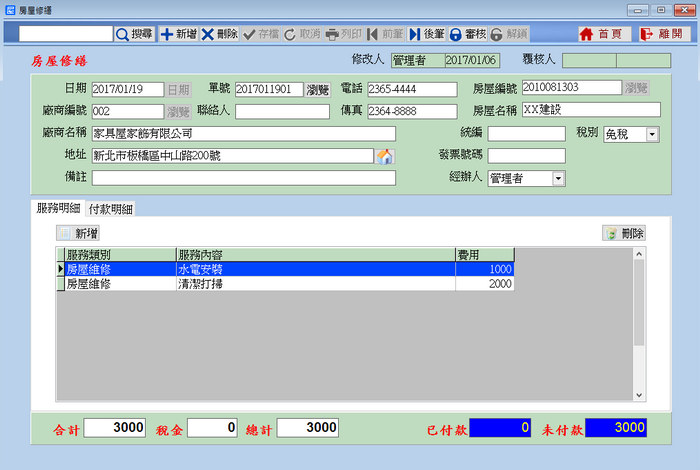700x470 pixels.
Task: Go to next record with 後筆
Action: click(x=427, y=34)
